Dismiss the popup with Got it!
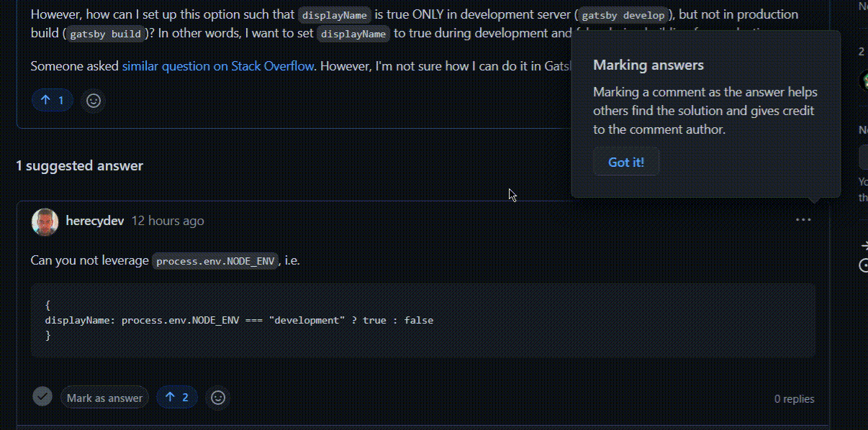This screenshot has height=430, width=868. (x=625, y=162)
